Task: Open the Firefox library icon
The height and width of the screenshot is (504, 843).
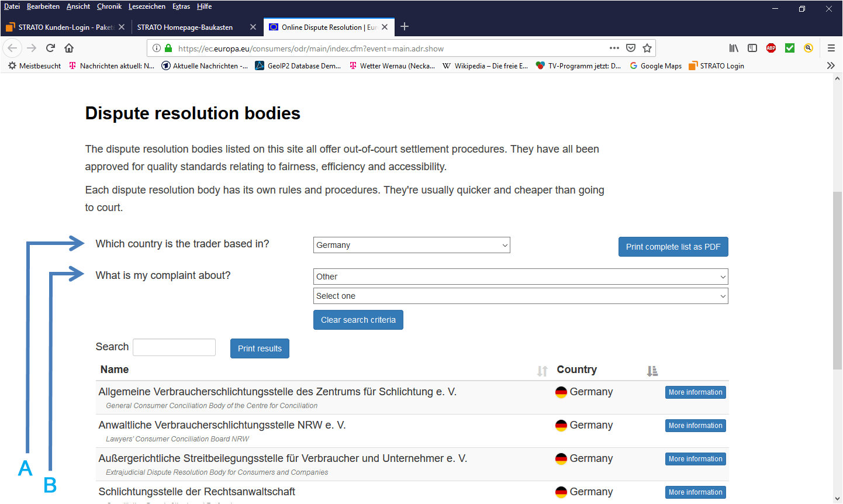Action: [x=734, y=48]
